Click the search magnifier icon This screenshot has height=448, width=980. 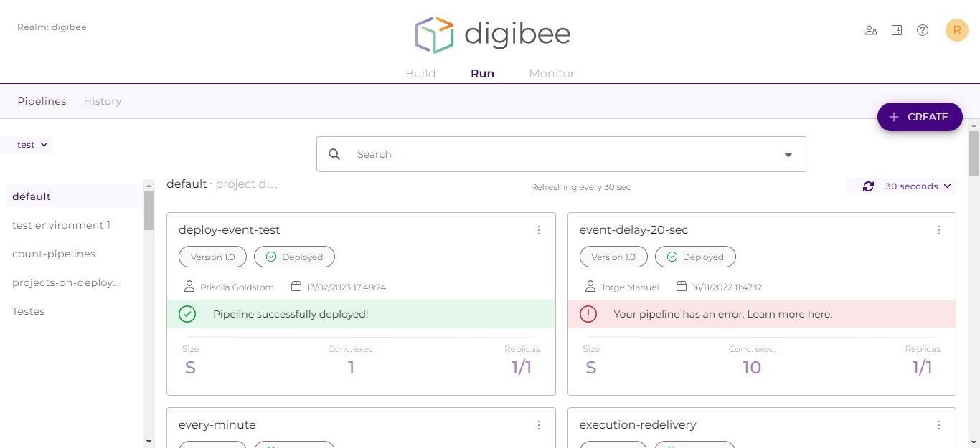[334, 154]
